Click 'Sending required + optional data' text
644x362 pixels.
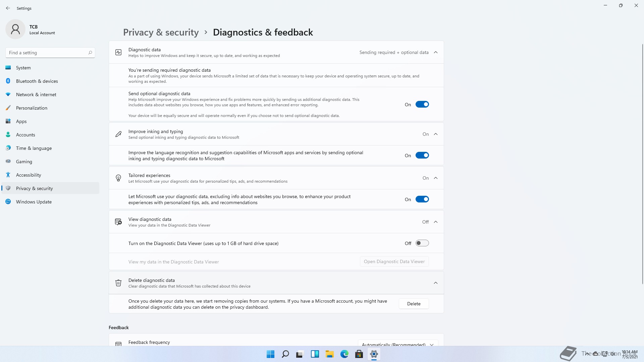coord(394,52)
